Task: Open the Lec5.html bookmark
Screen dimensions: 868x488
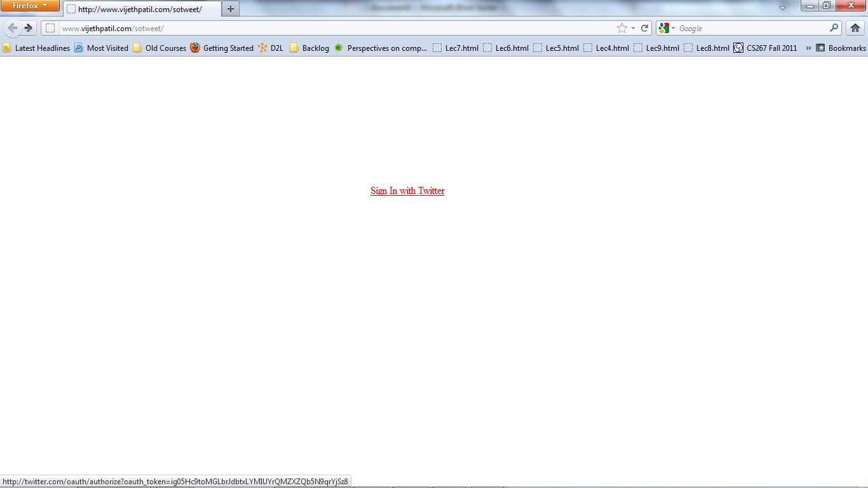Action: click(556, 48)
